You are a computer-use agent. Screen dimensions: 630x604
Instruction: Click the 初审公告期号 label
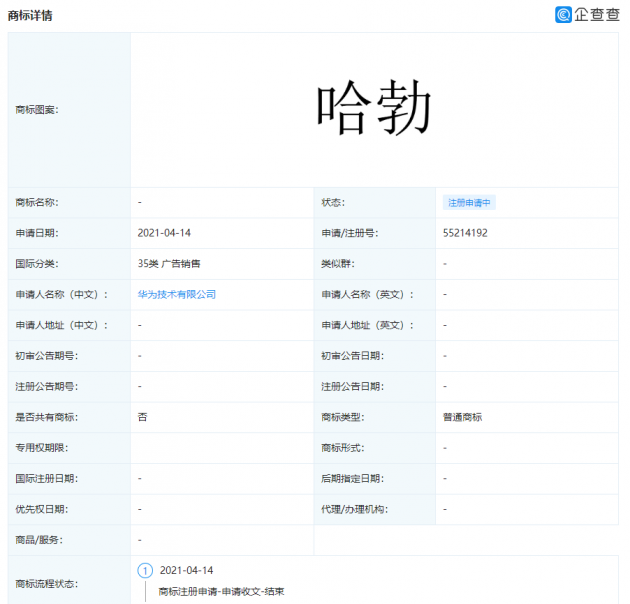(47, 356)
